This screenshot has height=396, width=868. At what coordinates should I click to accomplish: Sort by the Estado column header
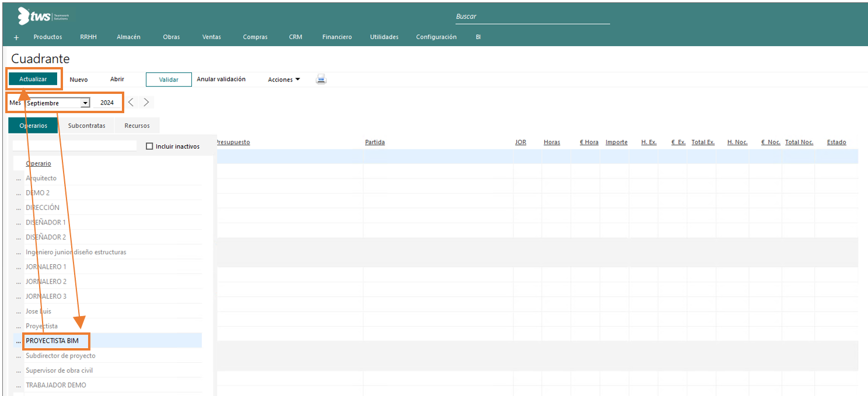point(836,142)
